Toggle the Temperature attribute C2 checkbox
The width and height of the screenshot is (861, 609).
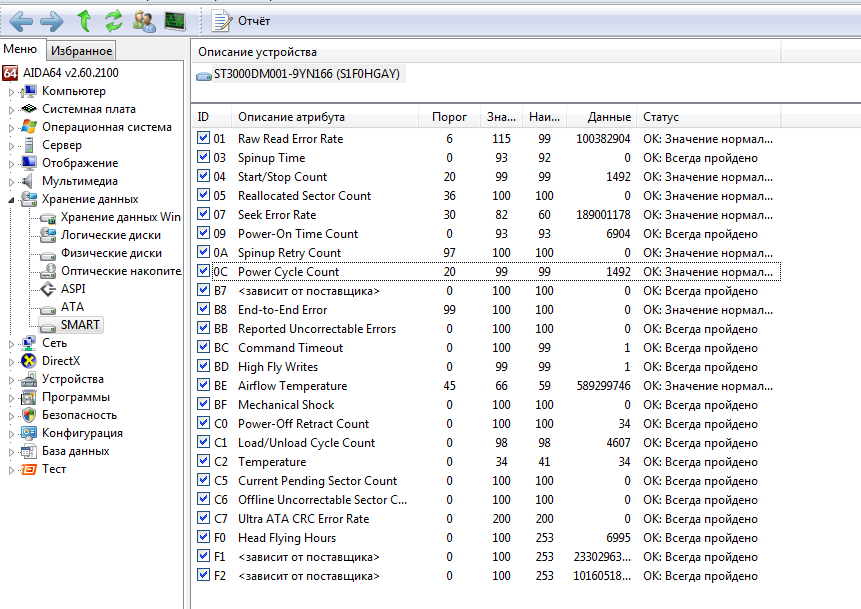(x=204, y=462)
